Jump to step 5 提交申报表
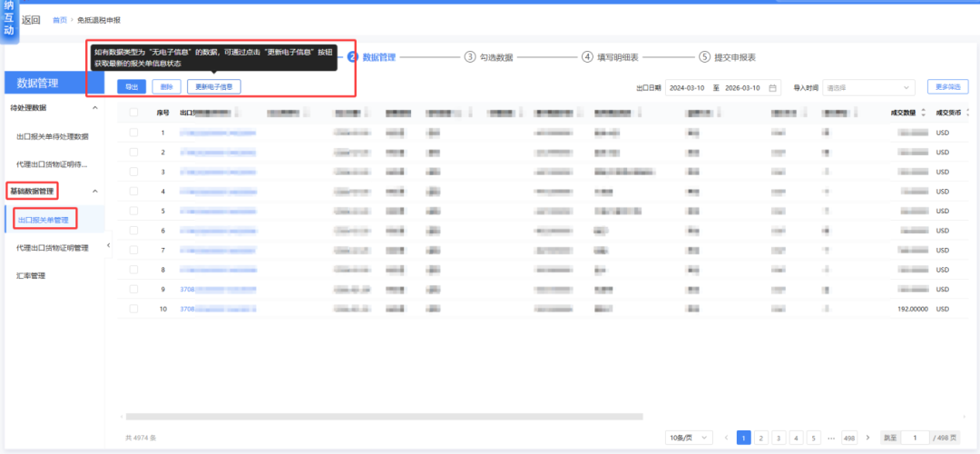 tap(728, 57)
